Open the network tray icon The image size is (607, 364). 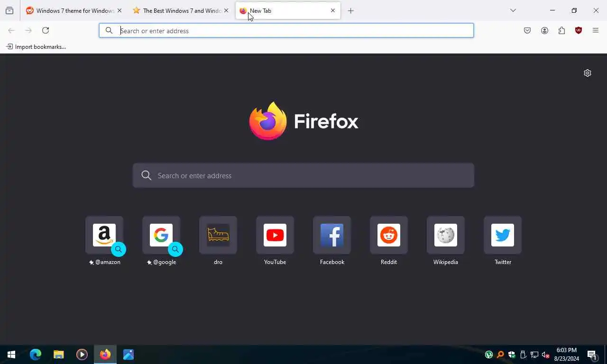(x=534, y=355)
